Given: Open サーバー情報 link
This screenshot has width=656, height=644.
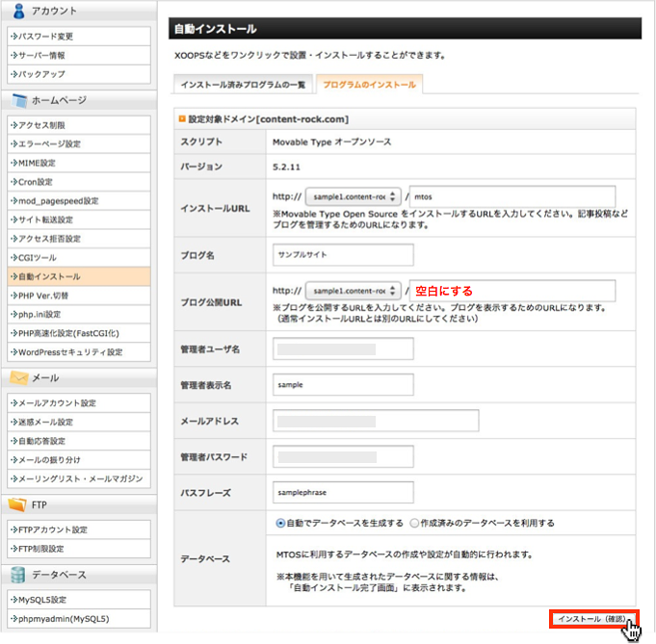Looking at the screenshot, I should pos(79,55).
